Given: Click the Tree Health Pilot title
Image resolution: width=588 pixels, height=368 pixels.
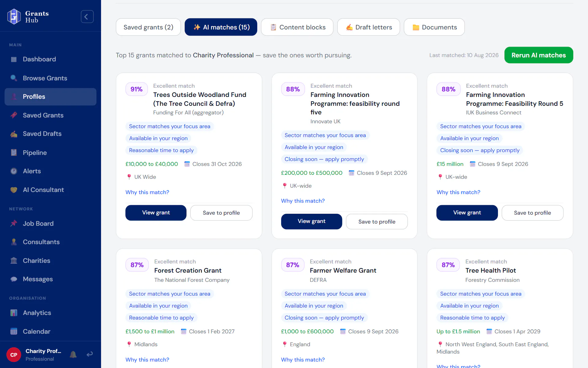Looking at the screenshot, I should (491, 270).
